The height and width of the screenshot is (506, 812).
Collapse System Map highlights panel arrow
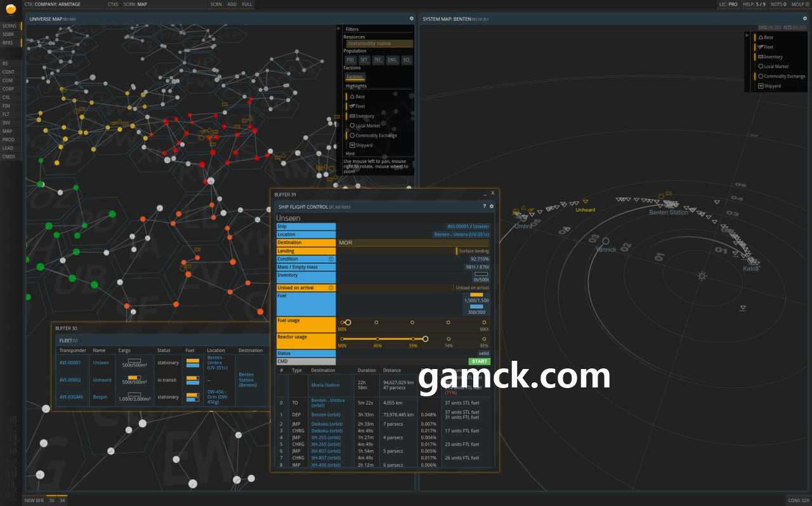pyautogui.click(x=748, y=36)
